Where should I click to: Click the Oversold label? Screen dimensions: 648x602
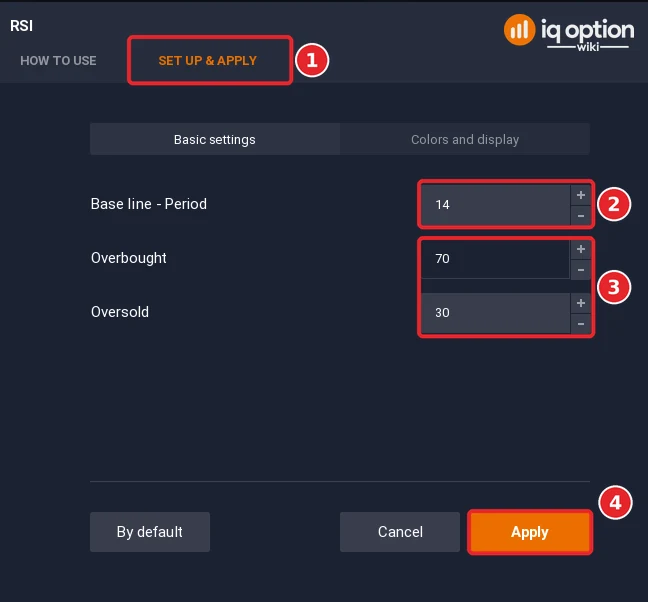(x=120, y=312)
